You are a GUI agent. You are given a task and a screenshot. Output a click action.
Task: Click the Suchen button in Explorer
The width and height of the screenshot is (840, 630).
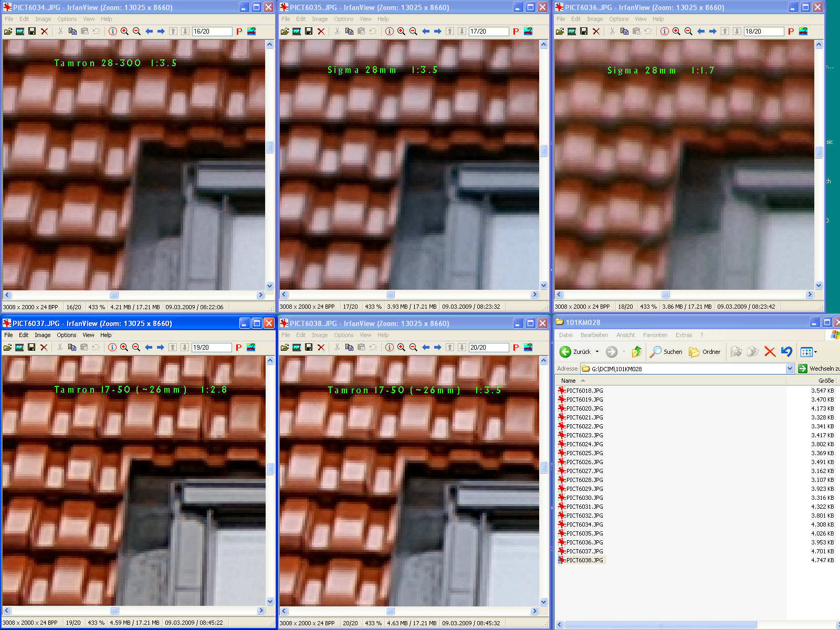(666, 352)
